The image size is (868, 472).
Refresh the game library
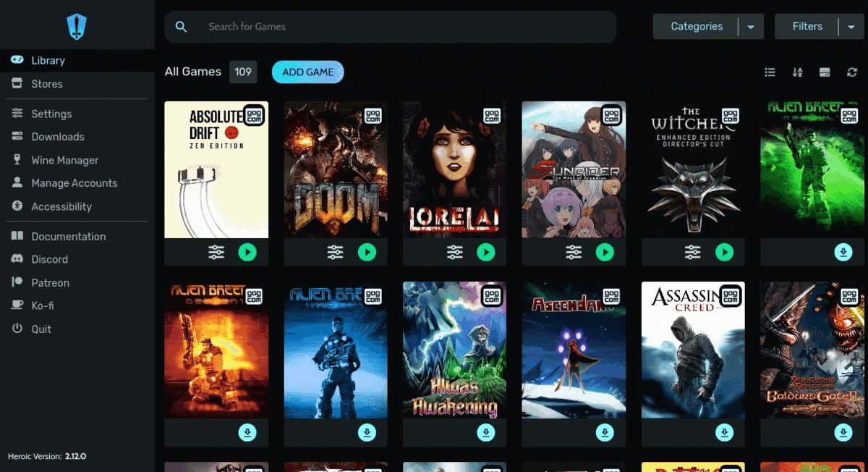(x=852, y=72)
